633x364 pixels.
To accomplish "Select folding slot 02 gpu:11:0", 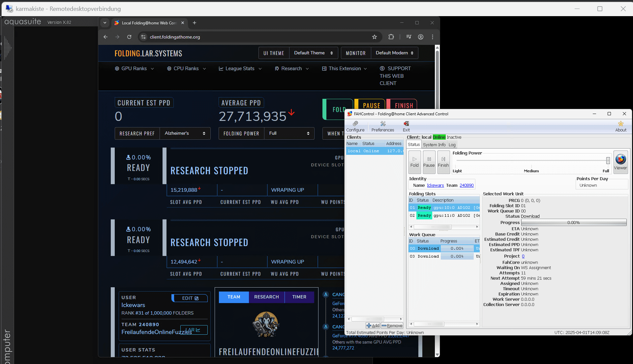I will coord(444,215).
